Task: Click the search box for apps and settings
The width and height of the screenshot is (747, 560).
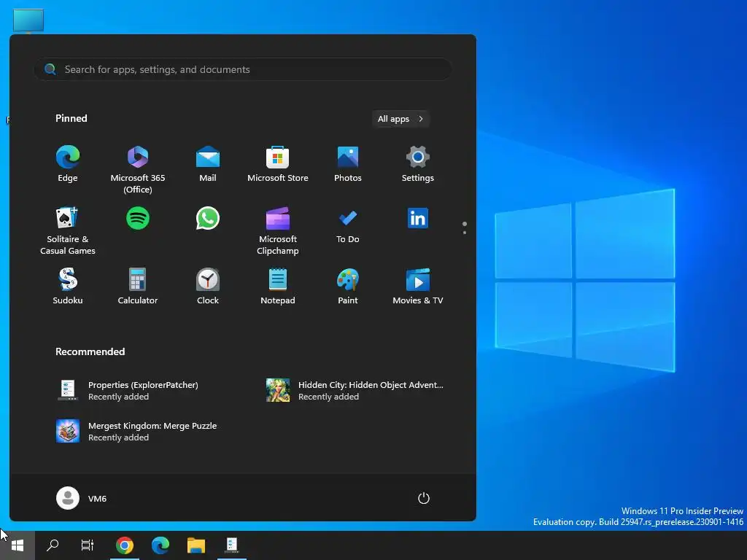Action: [242, 69]
